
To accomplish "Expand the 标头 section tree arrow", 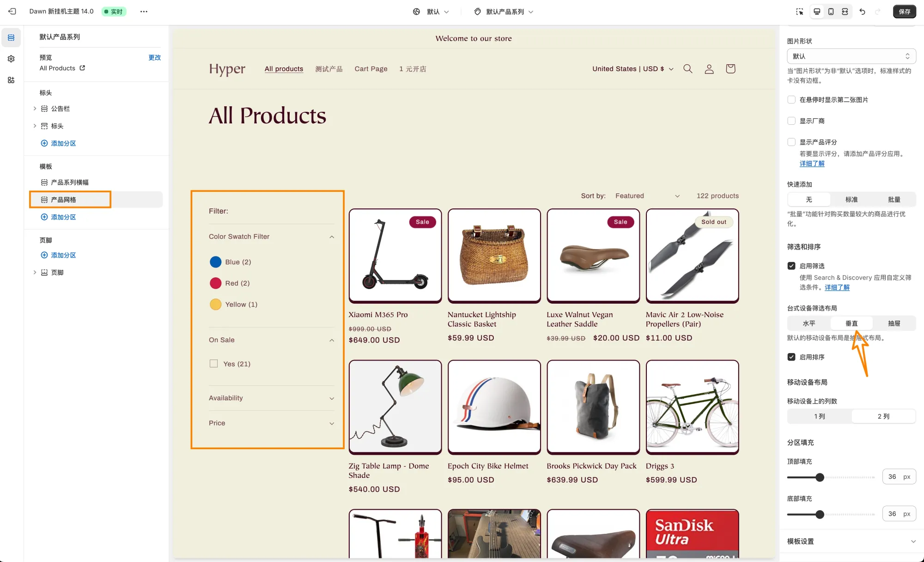I will point(35,126).
